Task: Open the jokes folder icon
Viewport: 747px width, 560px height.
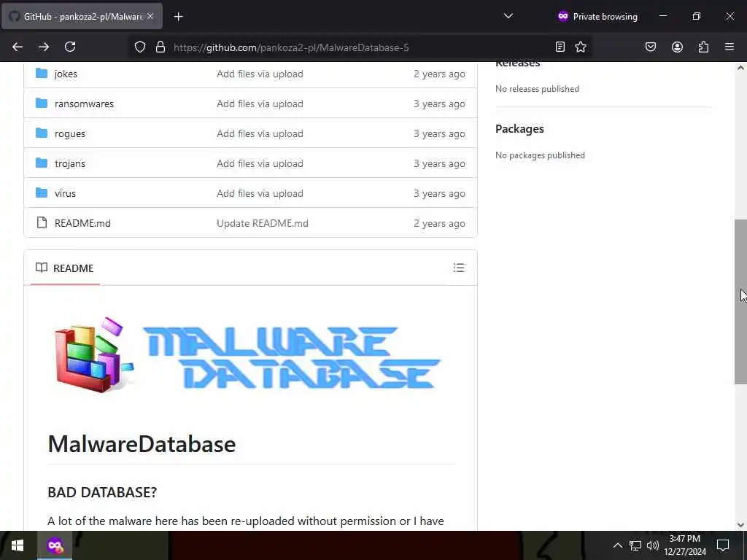Action: [42, 74]
